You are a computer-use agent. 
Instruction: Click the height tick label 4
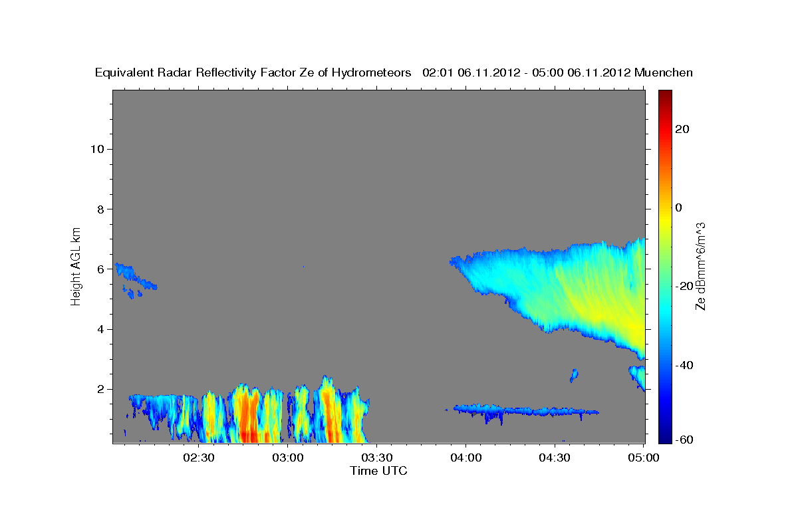click(x=100, y=329)
